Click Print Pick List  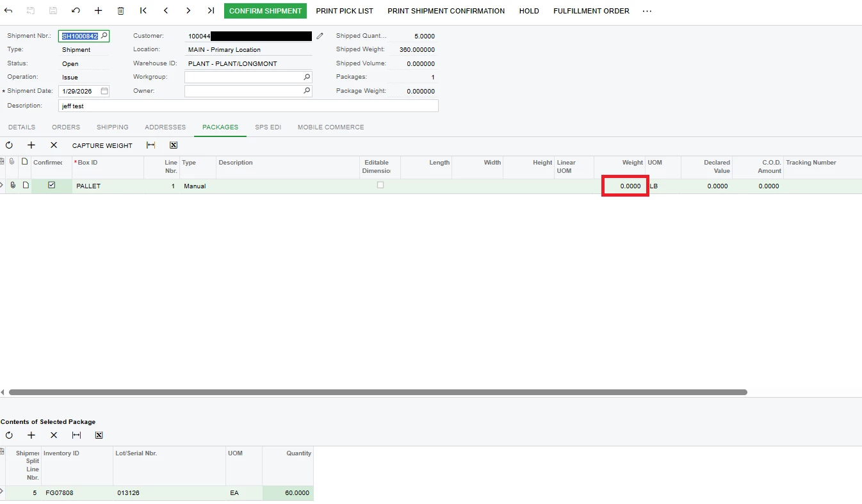pyautogui.click(x=345, y=11)
